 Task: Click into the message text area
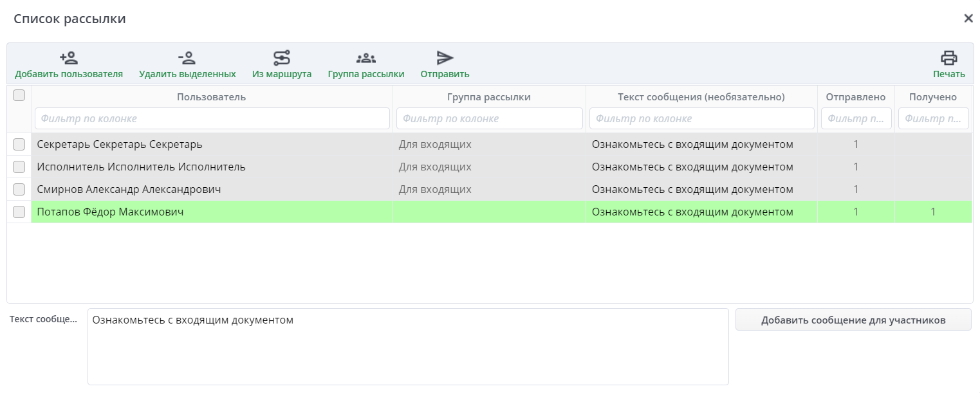[408, 347]
